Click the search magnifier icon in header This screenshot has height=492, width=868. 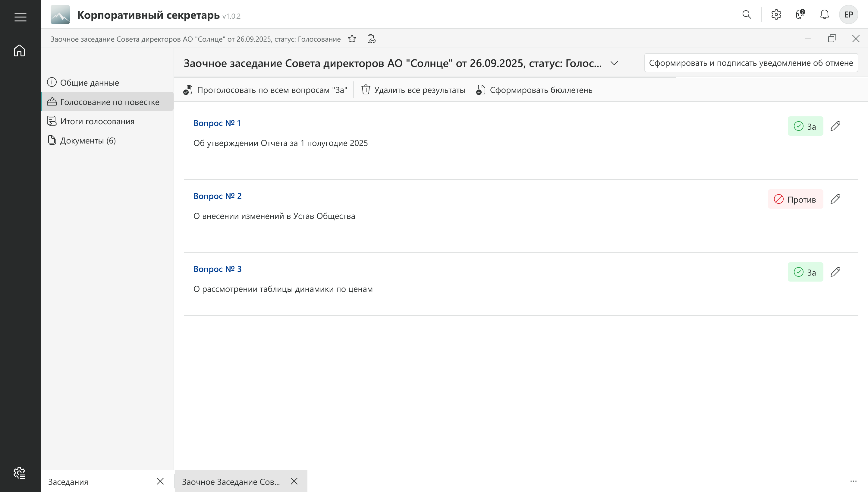pos(747,14)
